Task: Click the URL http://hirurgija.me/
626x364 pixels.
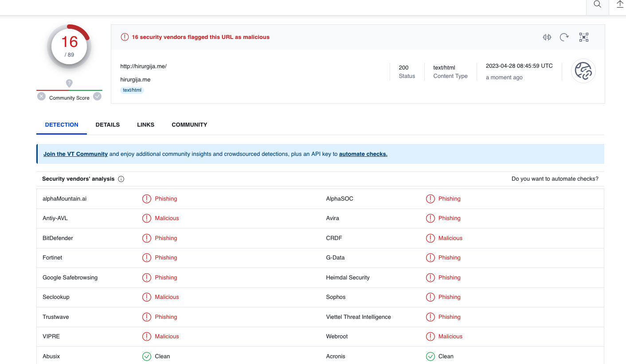Action: (x=144, y=66)
